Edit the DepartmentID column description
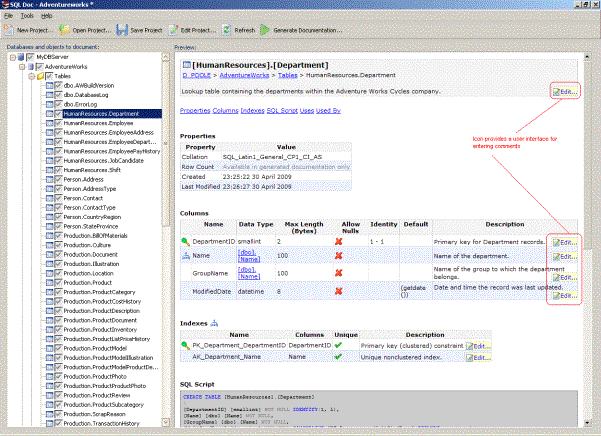Viewport: 601px width, 436px height. (564, 242)
